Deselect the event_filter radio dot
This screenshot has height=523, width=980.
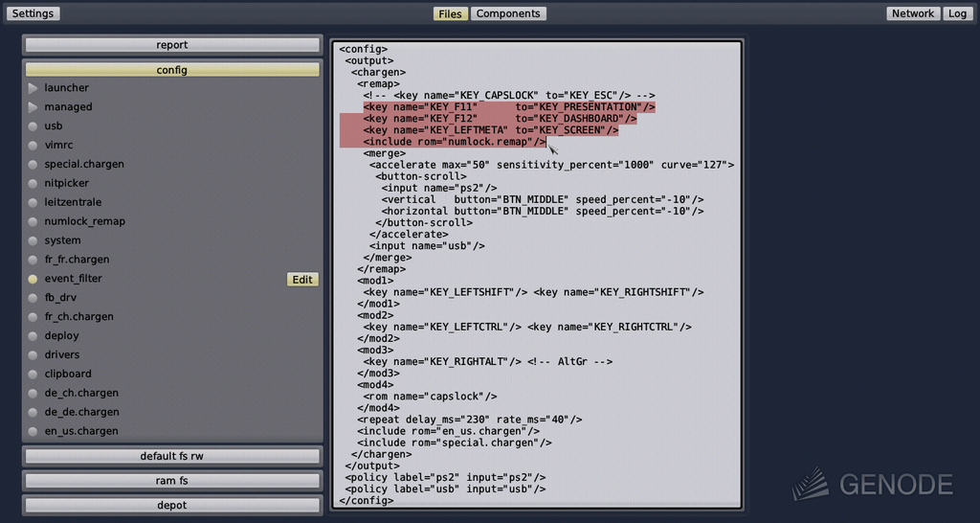click(x=33, y=279)
